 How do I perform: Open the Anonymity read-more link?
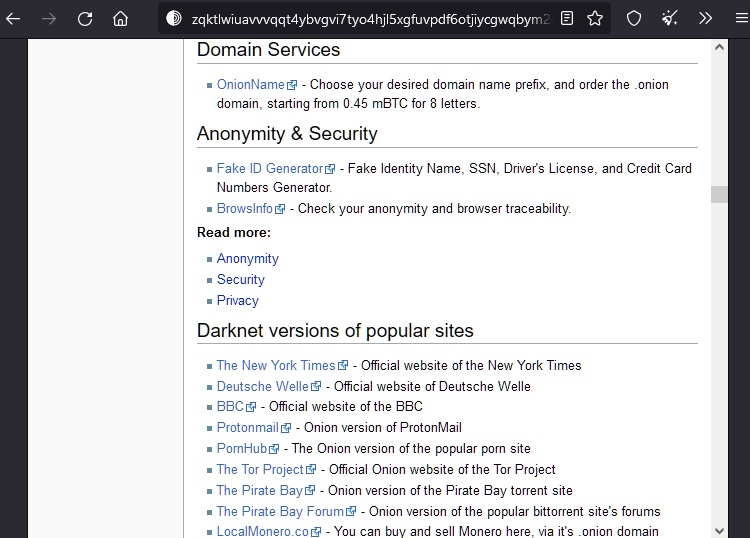[248, 259]
